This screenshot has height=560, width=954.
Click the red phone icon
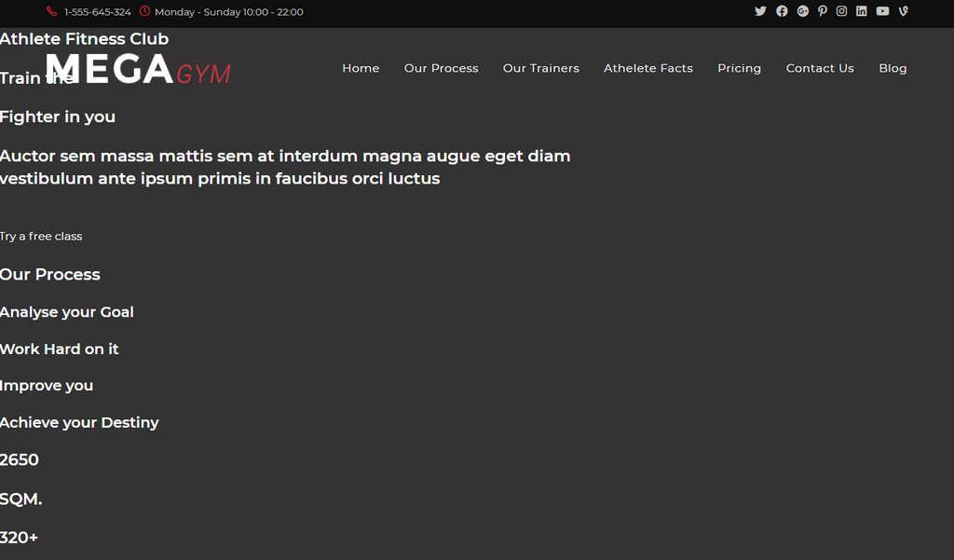tap(51, 12)
